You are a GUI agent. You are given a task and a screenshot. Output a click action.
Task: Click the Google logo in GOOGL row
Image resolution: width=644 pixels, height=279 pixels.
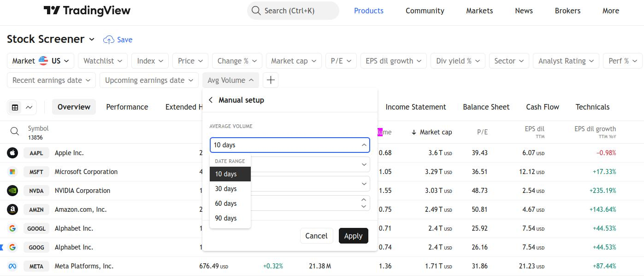click(x=12, y=228)
